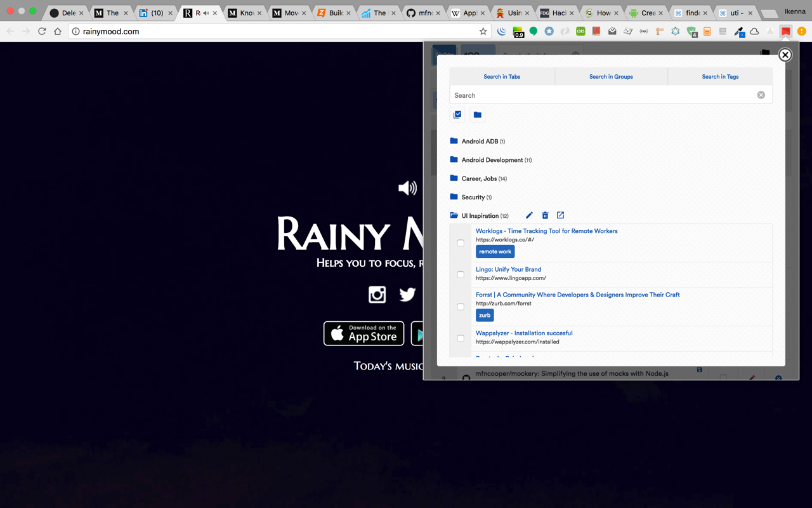Check the Wappalyzer Installation checkbox

(461, 338)
